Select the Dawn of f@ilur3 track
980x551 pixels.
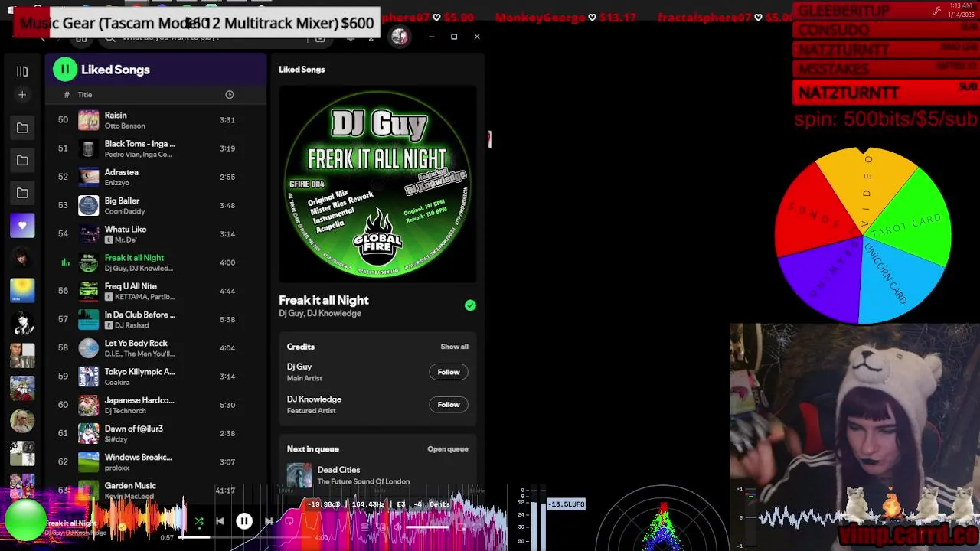pyautogui.click(x=155, y=433)
